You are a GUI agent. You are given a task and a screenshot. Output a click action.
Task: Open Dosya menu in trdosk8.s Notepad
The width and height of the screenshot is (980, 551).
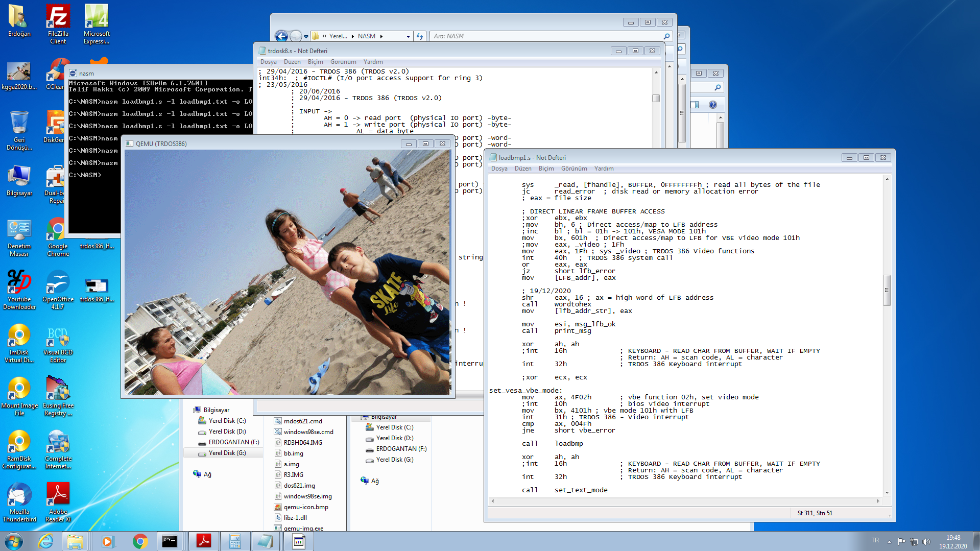(268, 62)
